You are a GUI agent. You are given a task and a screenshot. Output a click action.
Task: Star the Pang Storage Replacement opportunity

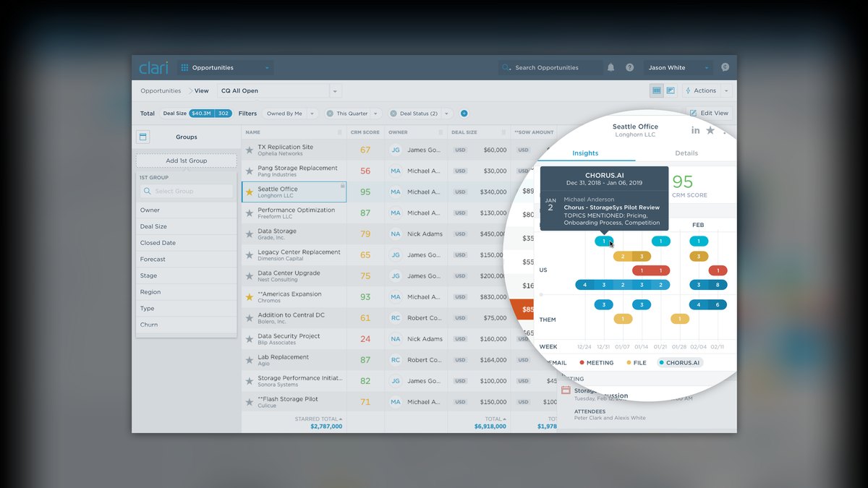click(250, 171)
